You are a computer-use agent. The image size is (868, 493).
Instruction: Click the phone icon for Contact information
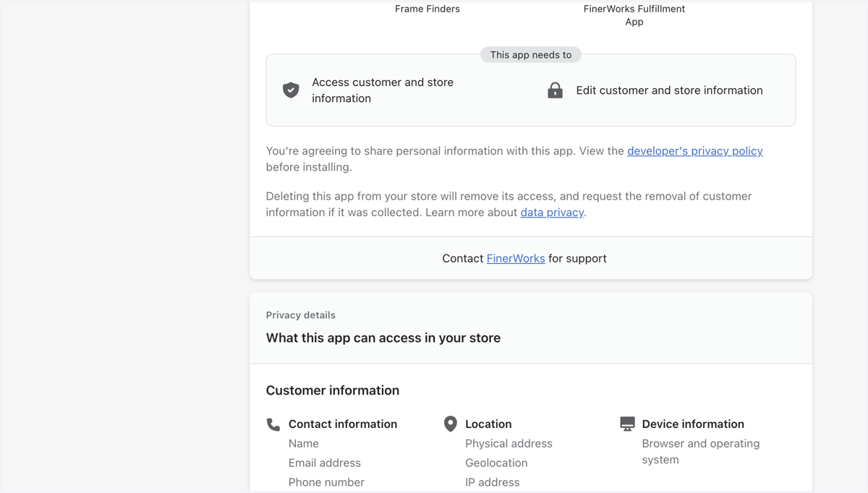click(273, 424)
